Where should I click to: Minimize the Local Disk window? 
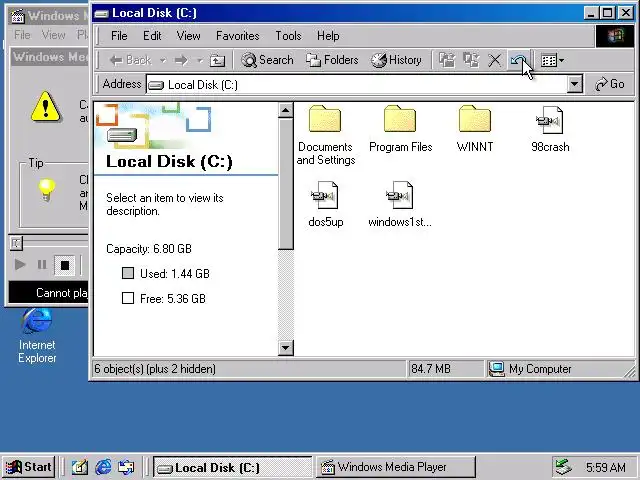[x=591, y=13]
